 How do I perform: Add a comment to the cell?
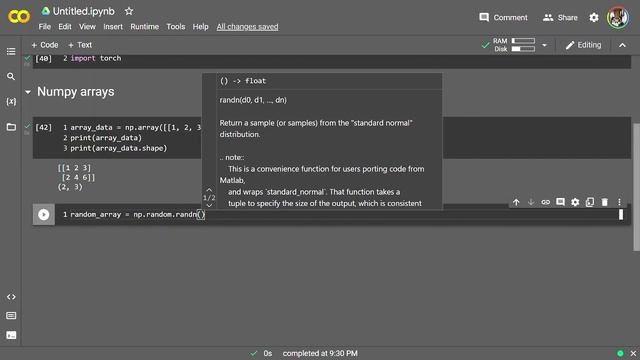pyautogui.click(x=560, y=202)
